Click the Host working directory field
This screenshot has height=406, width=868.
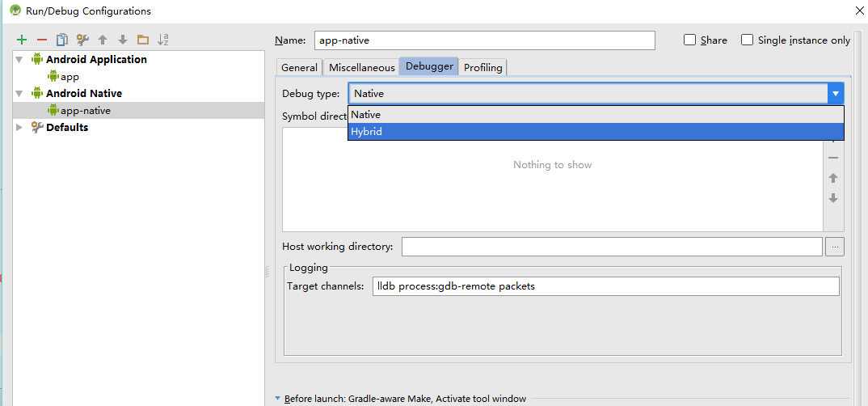pyautogui.click(x=613, y=247)
